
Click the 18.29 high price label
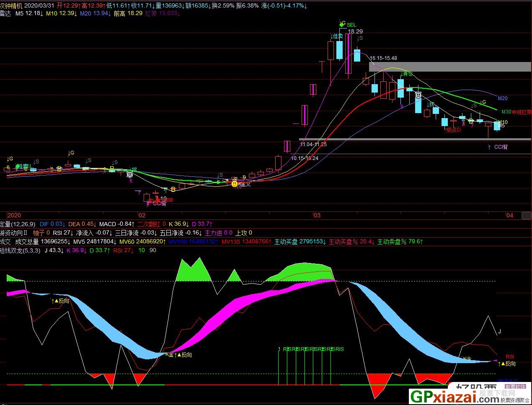point(355,31)
